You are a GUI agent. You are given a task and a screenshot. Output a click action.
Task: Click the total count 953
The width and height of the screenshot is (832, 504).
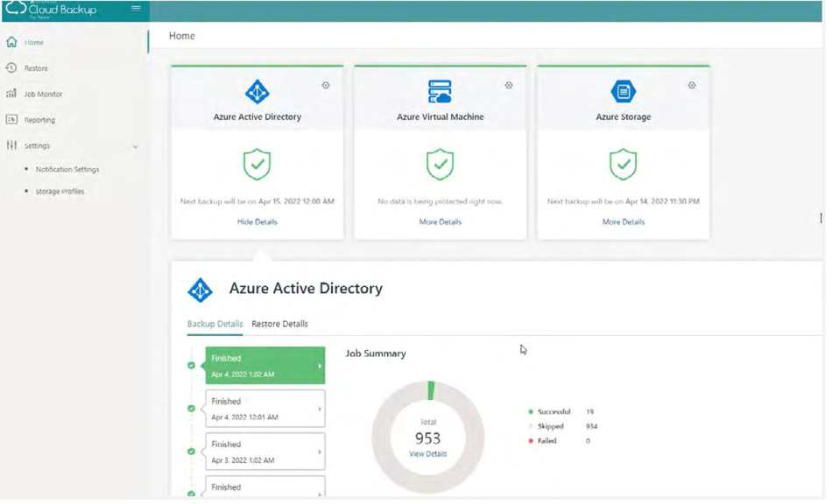(x=429, y=440)
